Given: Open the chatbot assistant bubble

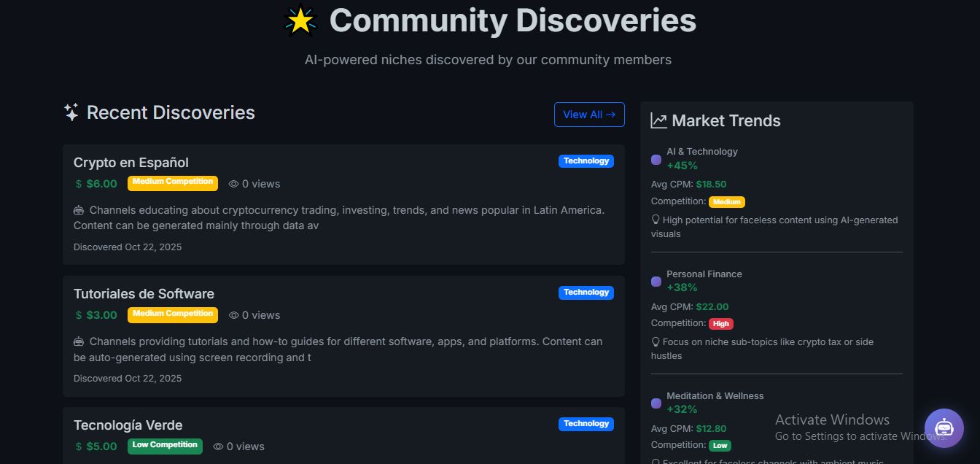Looking at the screenshot, I should click(x=944, y=428).
